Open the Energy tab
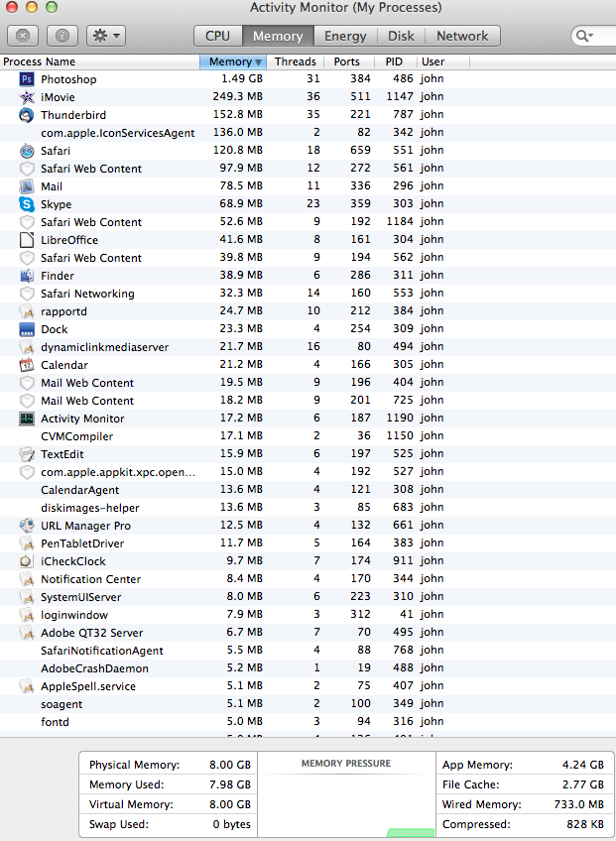 point(345,36)
